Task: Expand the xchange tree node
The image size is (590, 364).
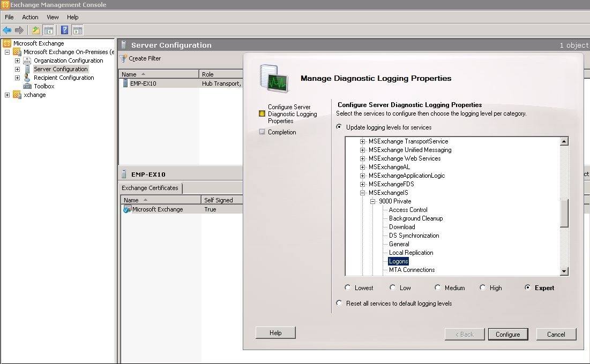Action: click(7, 95)
